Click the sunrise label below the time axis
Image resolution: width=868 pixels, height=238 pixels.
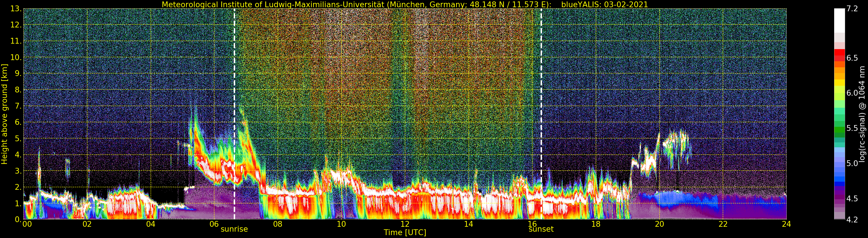point(234,229)
